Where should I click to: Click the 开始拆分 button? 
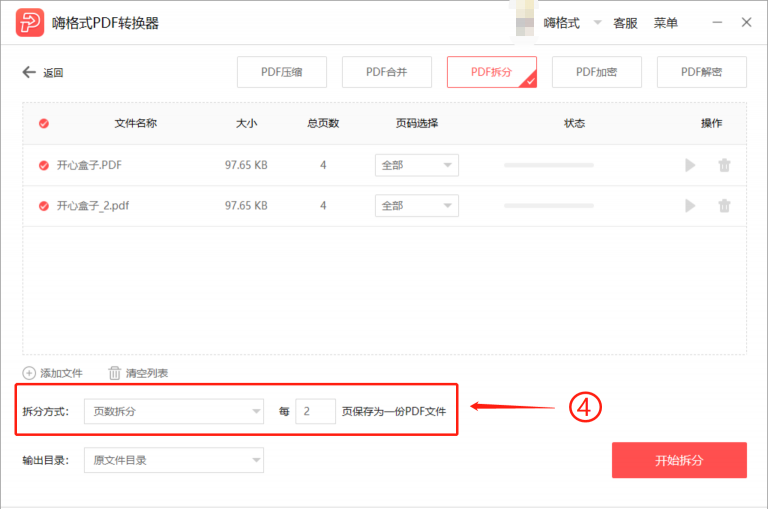[x=679, y=460]
